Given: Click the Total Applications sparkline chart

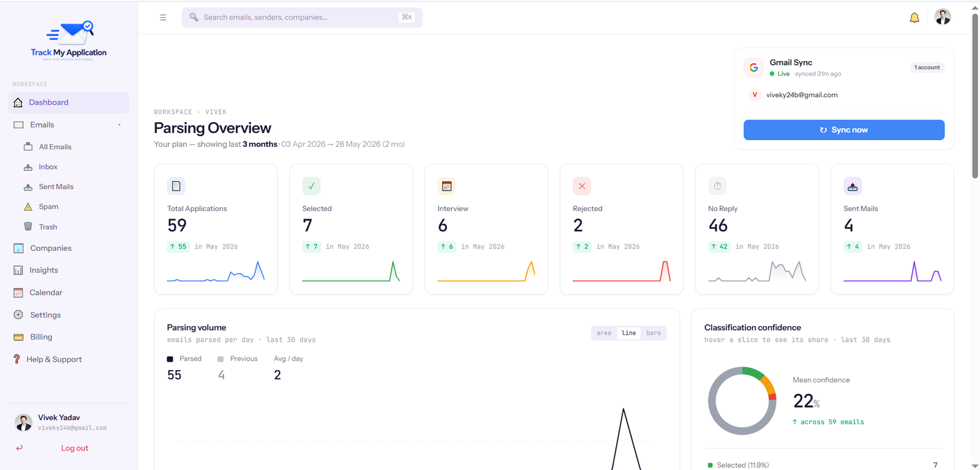Looking at the screenshot, I should (216, 271).
